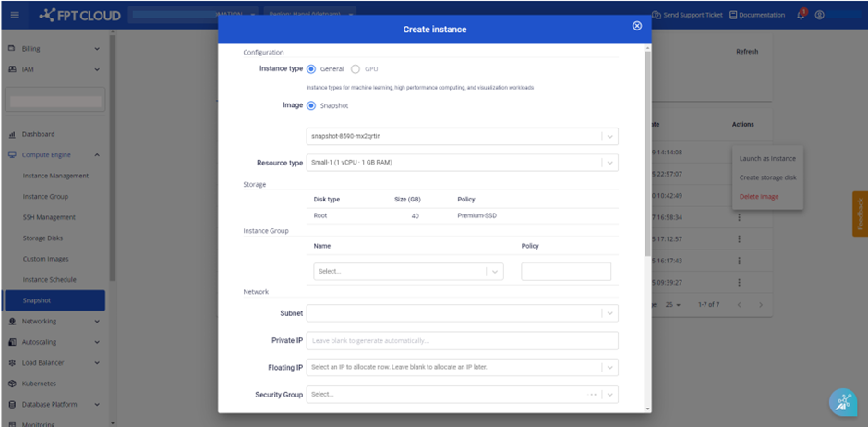Close the Create instance dialog

click(636, 26)
